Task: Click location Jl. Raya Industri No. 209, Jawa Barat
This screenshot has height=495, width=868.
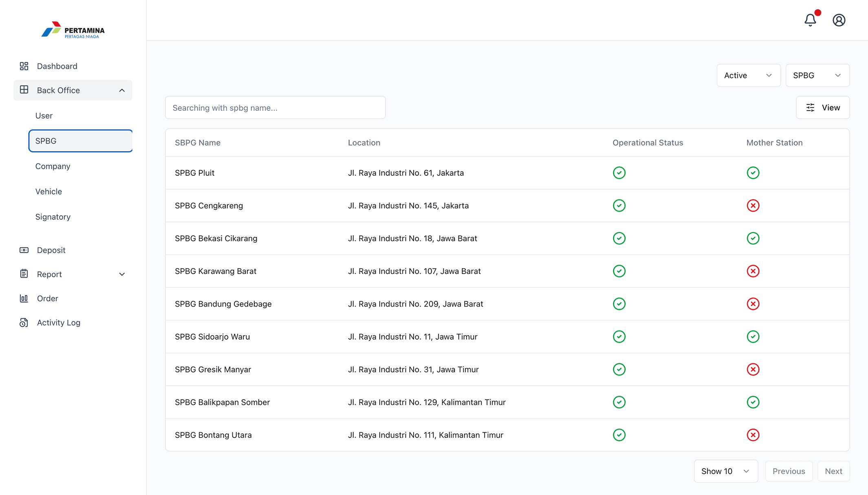Action: click(x=415, y=304)
